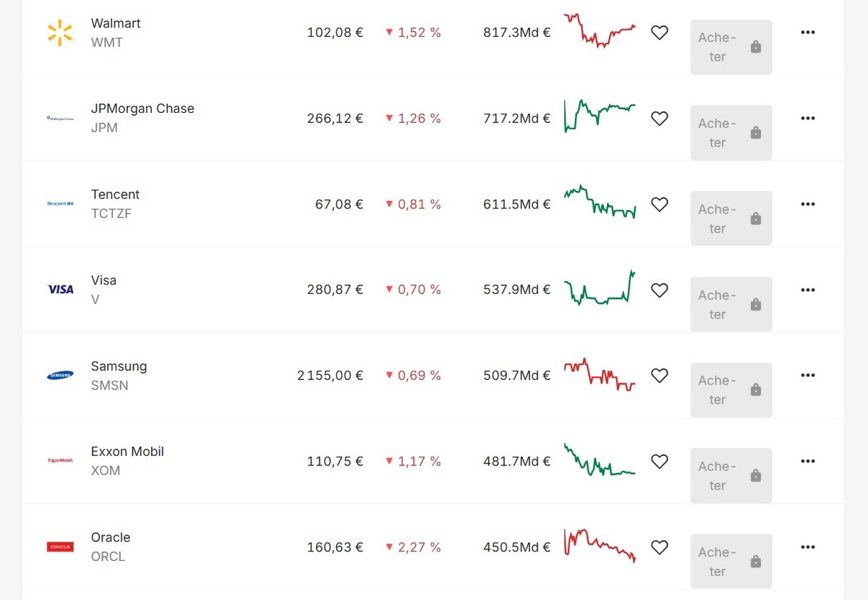The image size is (868, 600).
Task: Click Acheter button in Oracle row
Action: pos(731,561)
